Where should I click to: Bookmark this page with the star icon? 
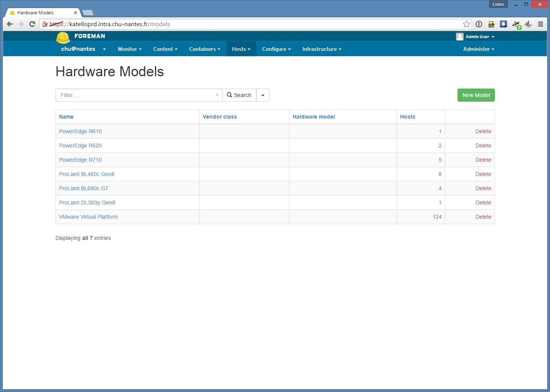click(x=466, y=24)
